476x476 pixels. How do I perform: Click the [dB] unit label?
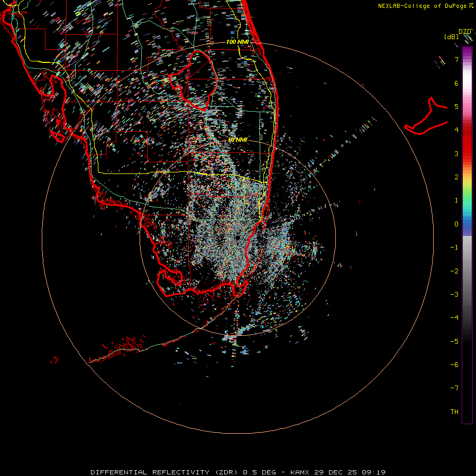click(x=451, y=37)
